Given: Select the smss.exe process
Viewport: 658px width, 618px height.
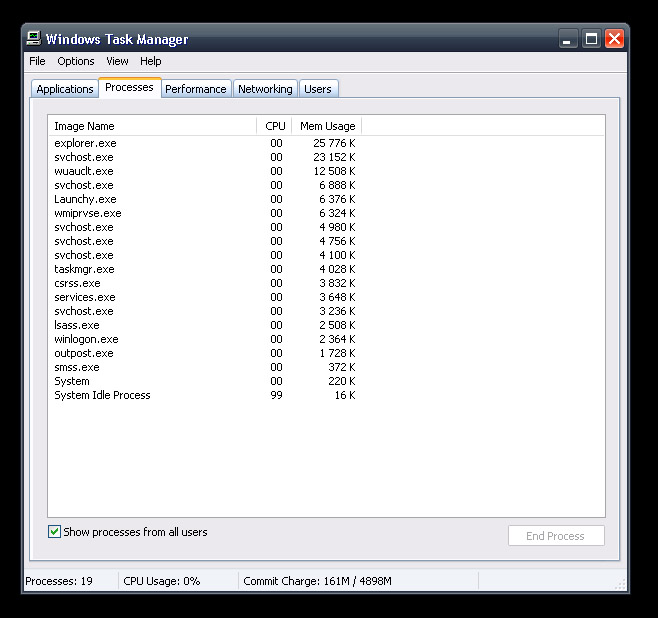Looking at the screenshot, I should 205,367.
